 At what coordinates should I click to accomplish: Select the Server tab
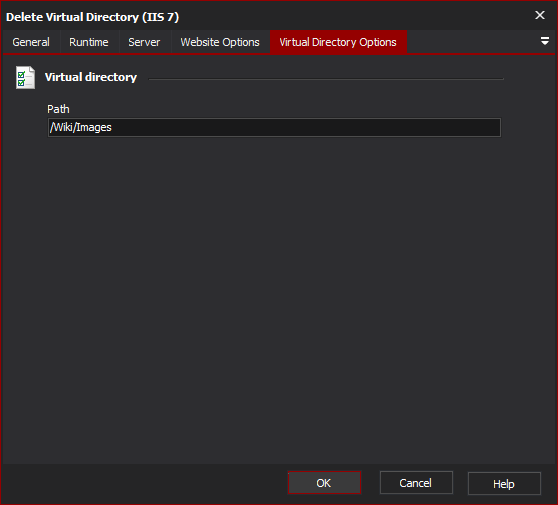click(144, 42)
